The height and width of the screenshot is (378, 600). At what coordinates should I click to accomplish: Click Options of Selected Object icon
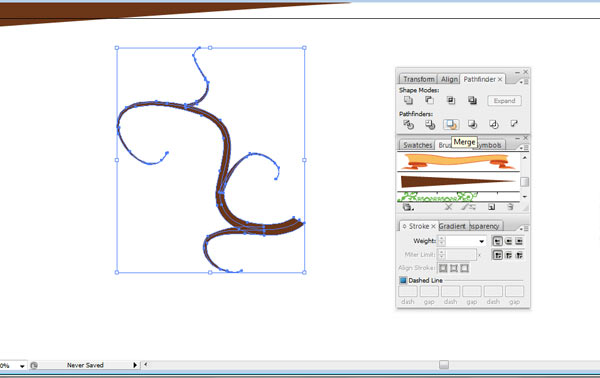click(x=468, y=207)
